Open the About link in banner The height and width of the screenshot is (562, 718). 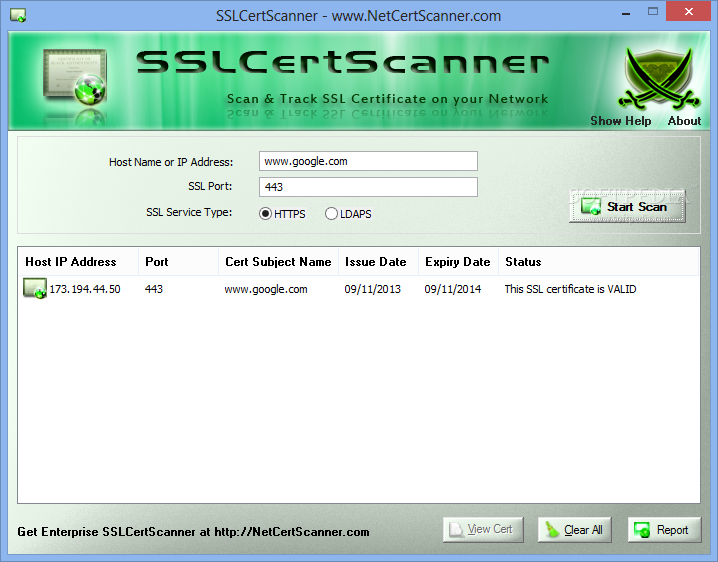(x=684, y=121)
